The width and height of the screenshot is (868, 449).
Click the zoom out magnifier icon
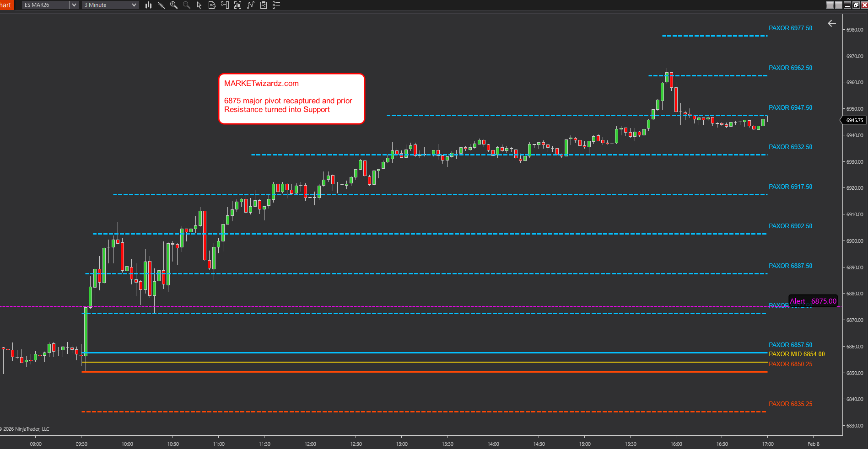187,5
